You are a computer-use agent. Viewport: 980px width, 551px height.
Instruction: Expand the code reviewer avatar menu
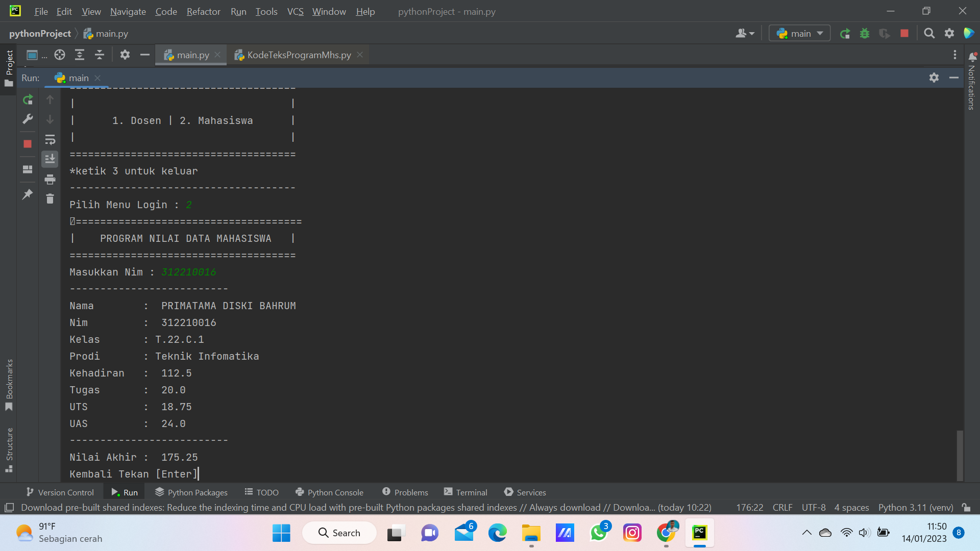(744, 33)
